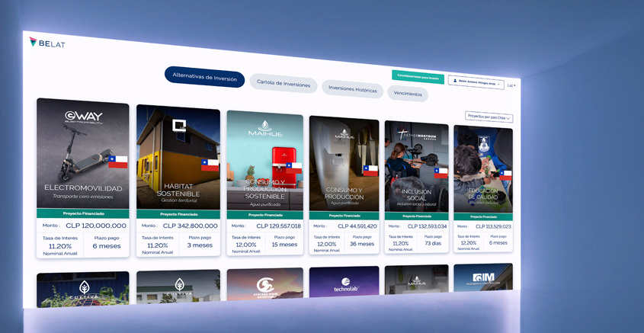The width and height of the screenshot is (644, 333).
Task: Click the amount CLP 129,557,018
Action: coord(278,226)
